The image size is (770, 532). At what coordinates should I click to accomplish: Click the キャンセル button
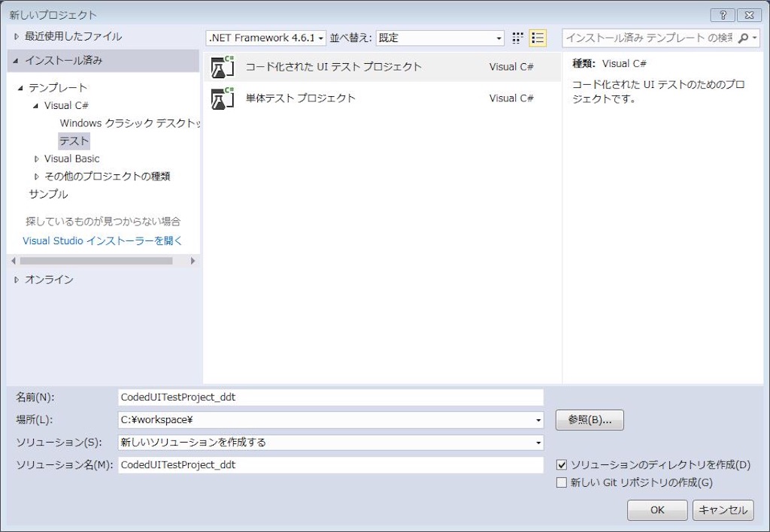tap(723, 510)
